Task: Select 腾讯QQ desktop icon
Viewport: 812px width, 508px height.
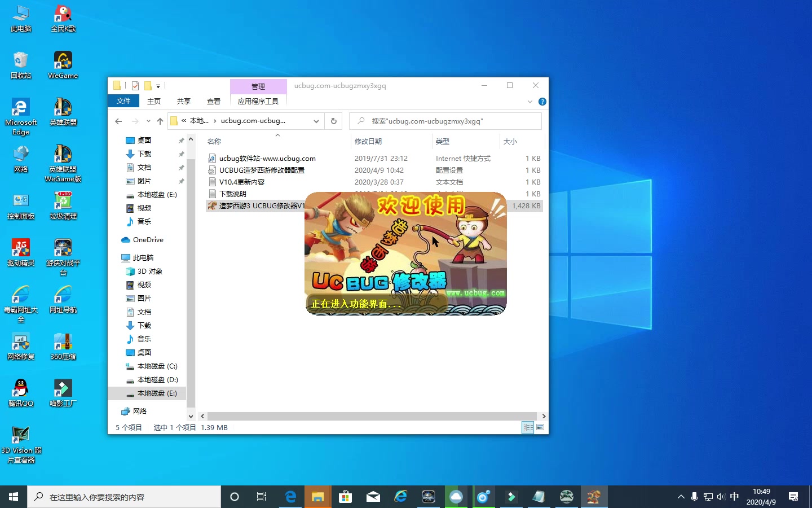Action: pos(21,393)
